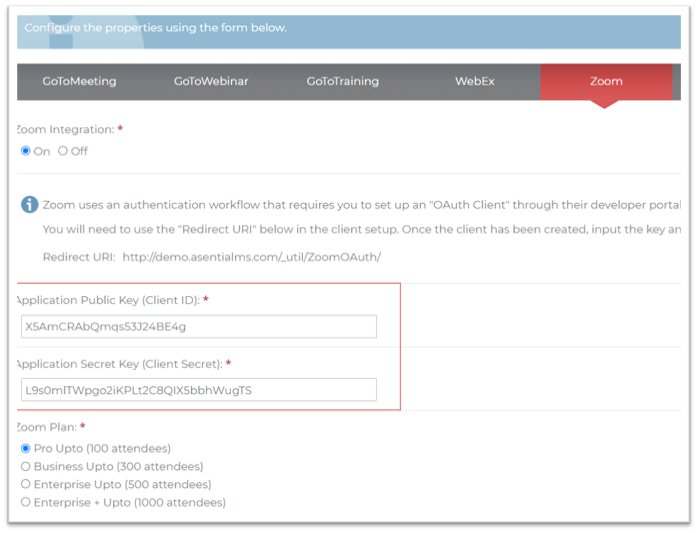Click the Redirect URI address text
698x533 pixels.
click(252, 257)
